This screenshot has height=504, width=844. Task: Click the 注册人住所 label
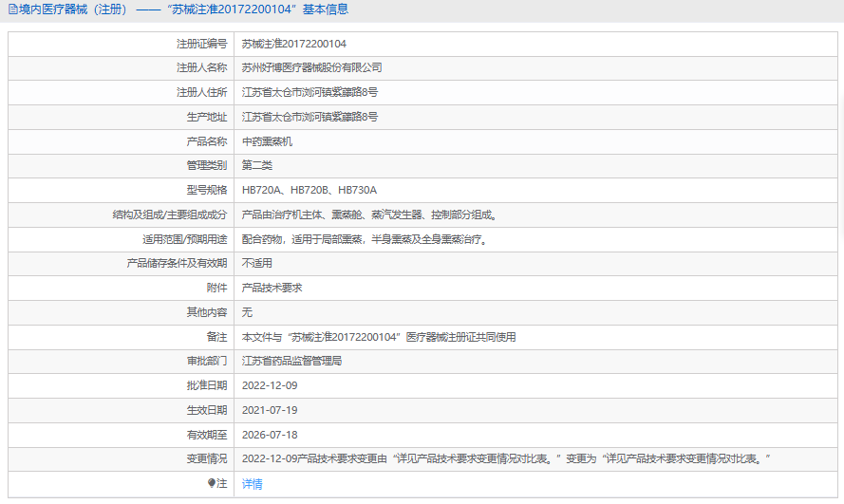click(202, 92)
